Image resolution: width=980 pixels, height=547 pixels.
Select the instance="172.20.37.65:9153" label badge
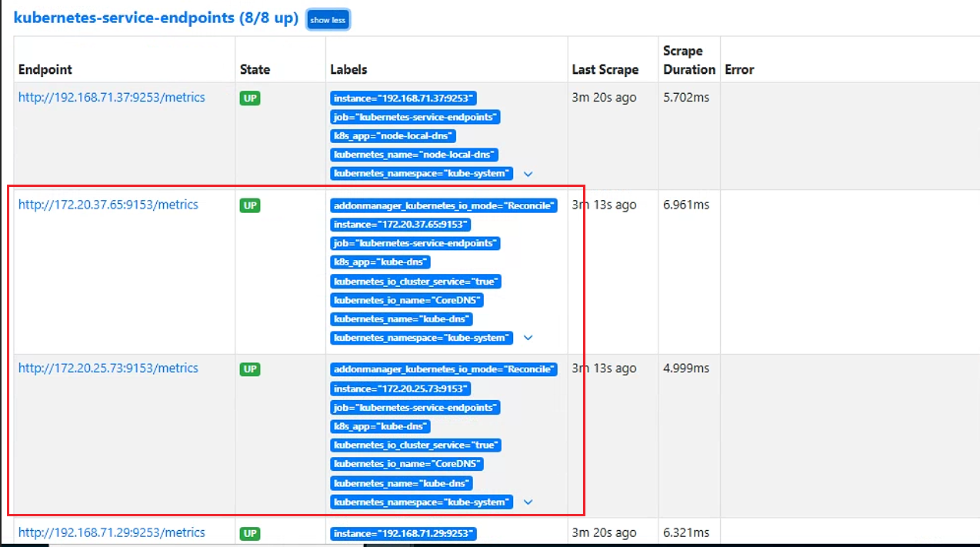click(x=400, y=225)
